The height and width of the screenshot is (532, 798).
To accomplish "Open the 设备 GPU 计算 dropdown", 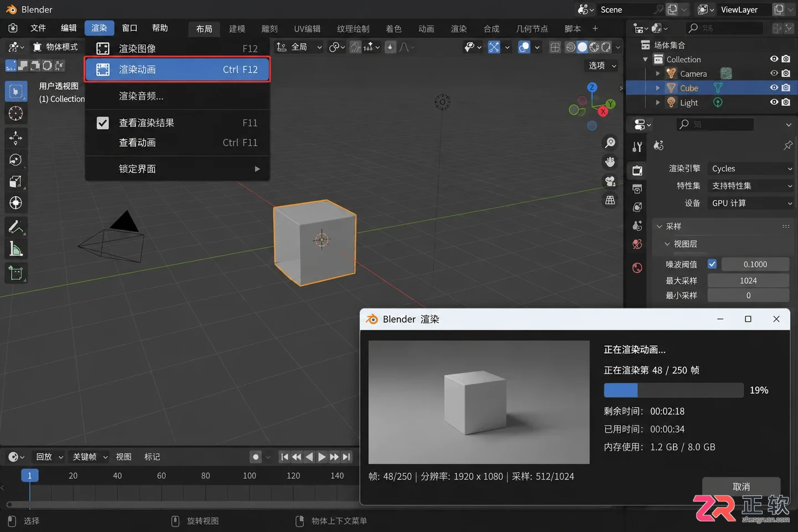I will tap(751, 203).
